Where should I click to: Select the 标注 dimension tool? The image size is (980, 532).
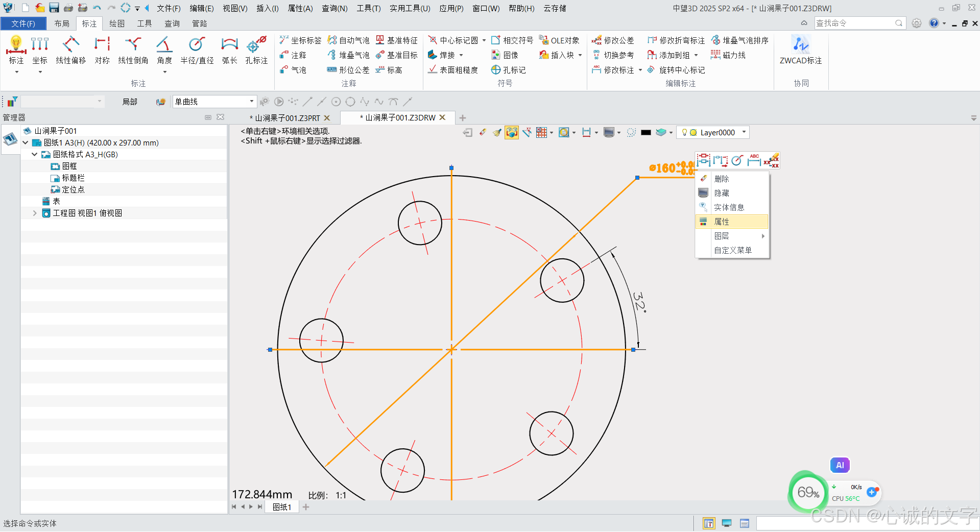[16, 50]
